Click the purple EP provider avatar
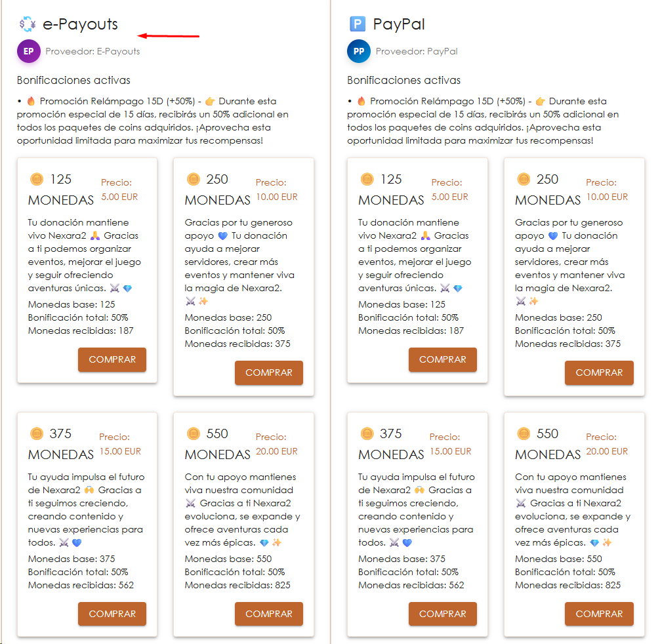The height and width of the screenshot is (644, 660). coord(29,51)
